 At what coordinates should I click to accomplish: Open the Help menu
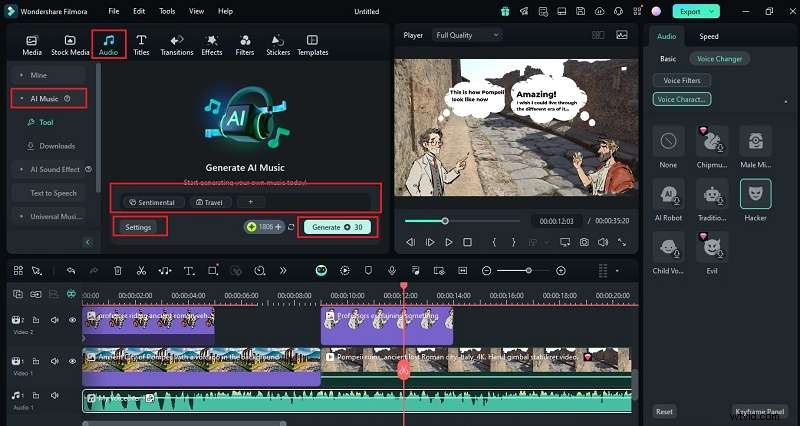pyautogui.click(x=226, y=11)
